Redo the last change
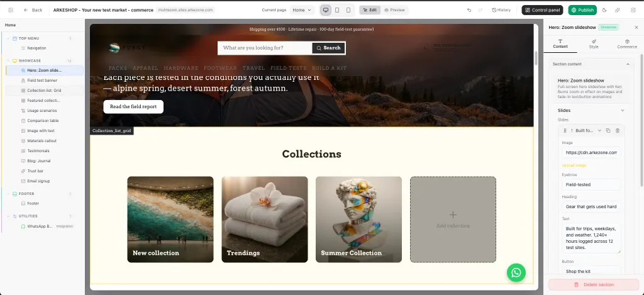 pyautogui.click(x=480, y=10)
